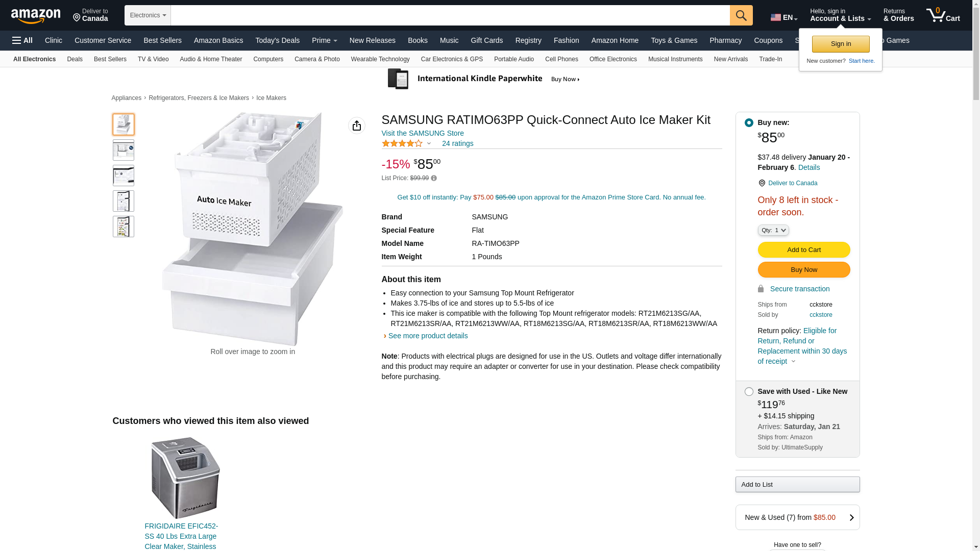This screenshot has width=980, height=551.
Task: Click the share icon on product image
Action: 357,126
